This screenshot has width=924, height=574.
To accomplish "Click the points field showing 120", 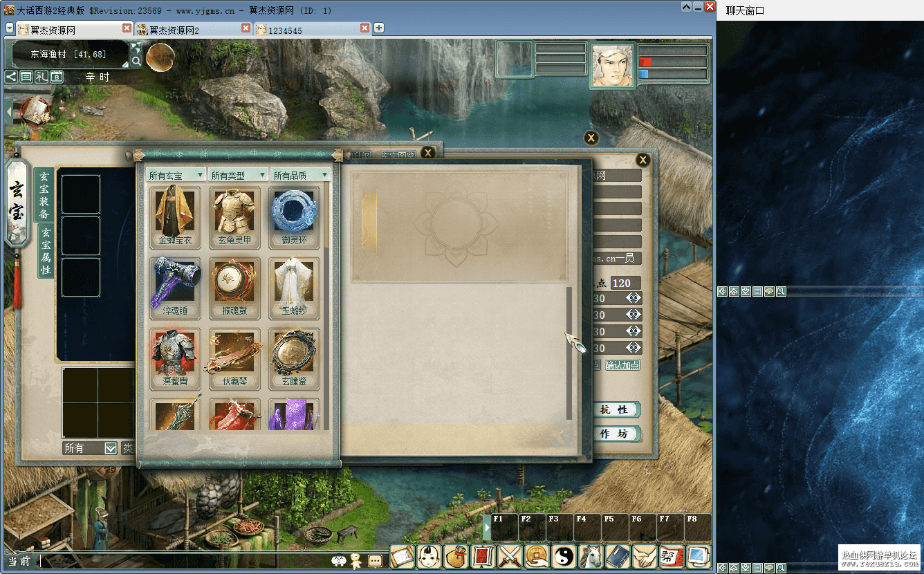I will pyautogui.click(x=625, y=283).
